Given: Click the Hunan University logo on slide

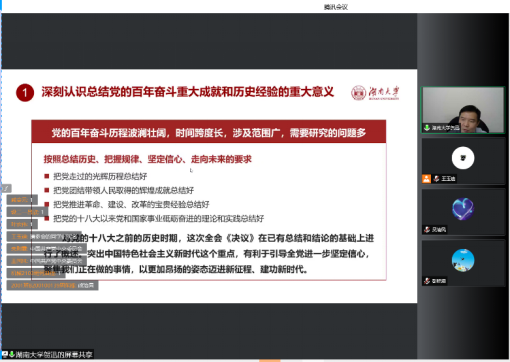Looking at the screenshot, I should (x=375, y=92).
